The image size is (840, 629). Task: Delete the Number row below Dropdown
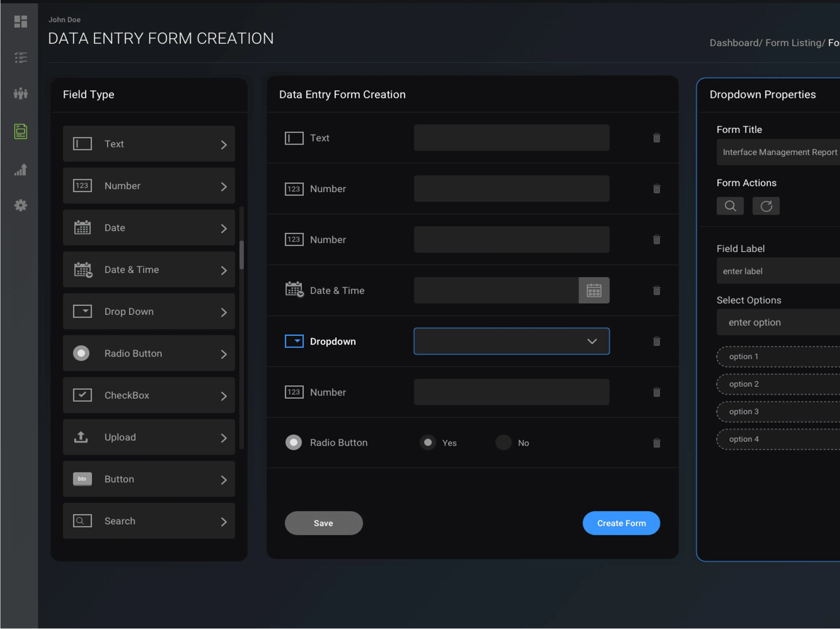click(657, 392)
